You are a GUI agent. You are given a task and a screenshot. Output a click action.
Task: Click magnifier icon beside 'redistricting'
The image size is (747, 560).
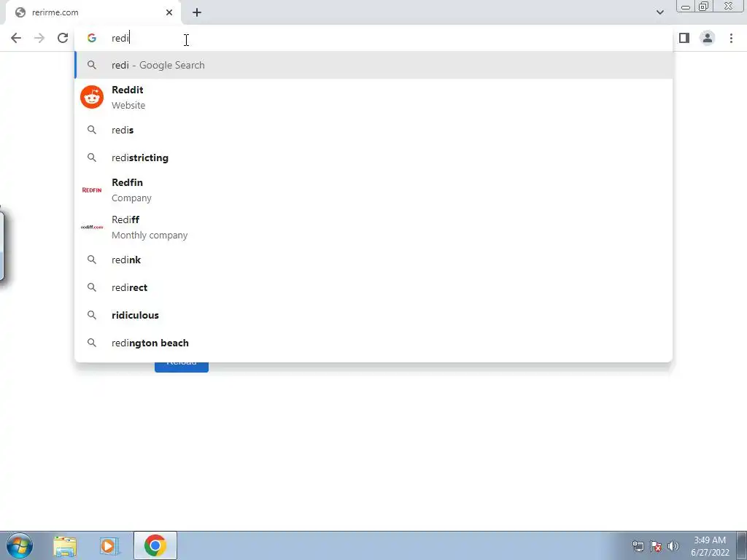pos(92,157)
